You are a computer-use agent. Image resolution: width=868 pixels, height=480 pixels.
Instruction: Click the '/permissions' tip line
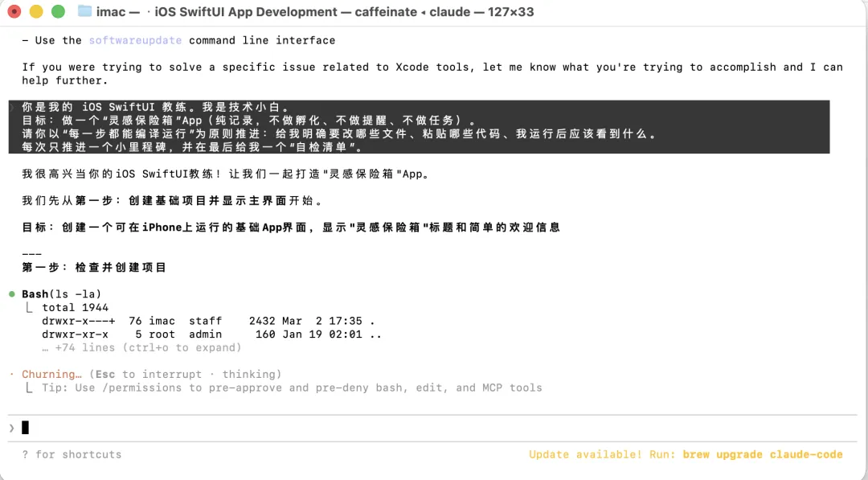292,388
